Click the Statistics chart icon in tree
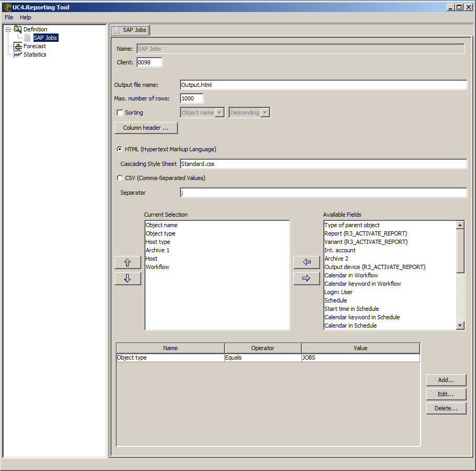The width and height of the screenshot is (476, 471). point(18,54)
